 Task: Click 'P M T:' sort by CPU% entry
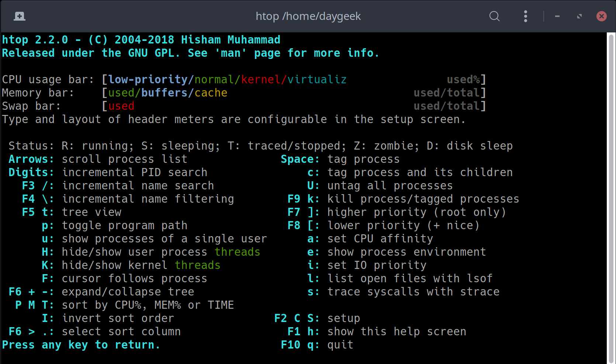(x=125, y=305)
